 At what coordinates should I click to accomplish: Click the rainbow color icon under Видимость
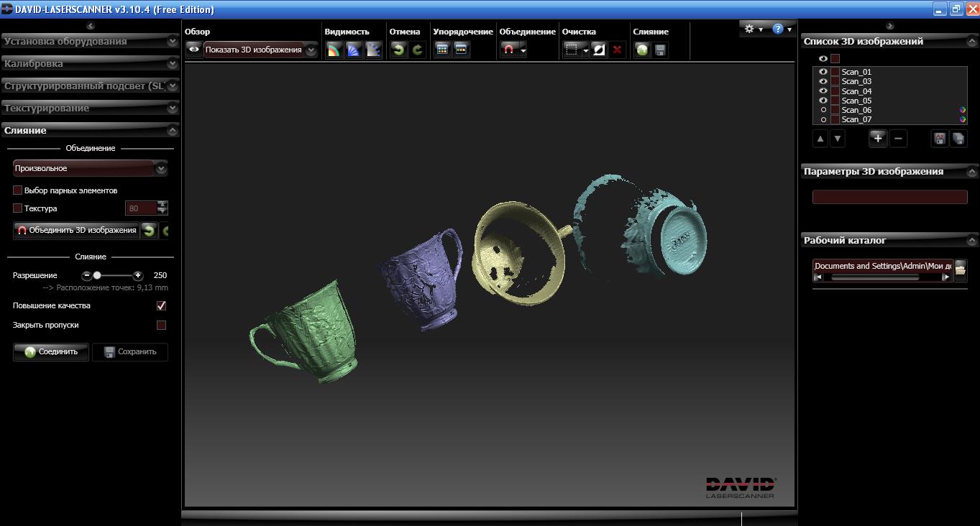334,50
